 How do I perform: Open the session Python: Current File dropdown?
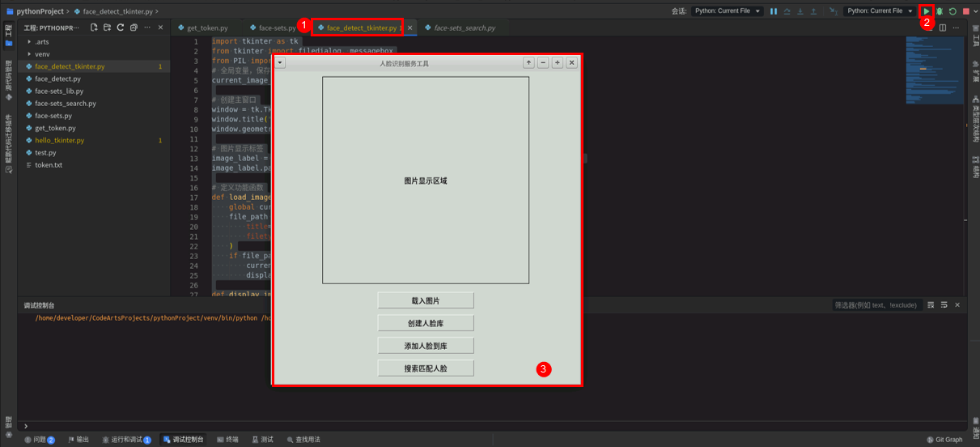click(728, 11)
